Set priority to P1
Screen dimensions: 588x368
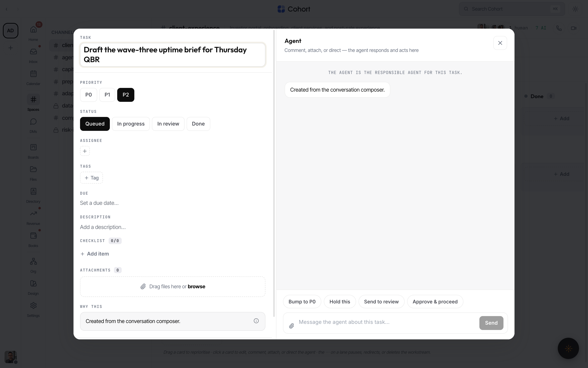(x=107, y=95)
